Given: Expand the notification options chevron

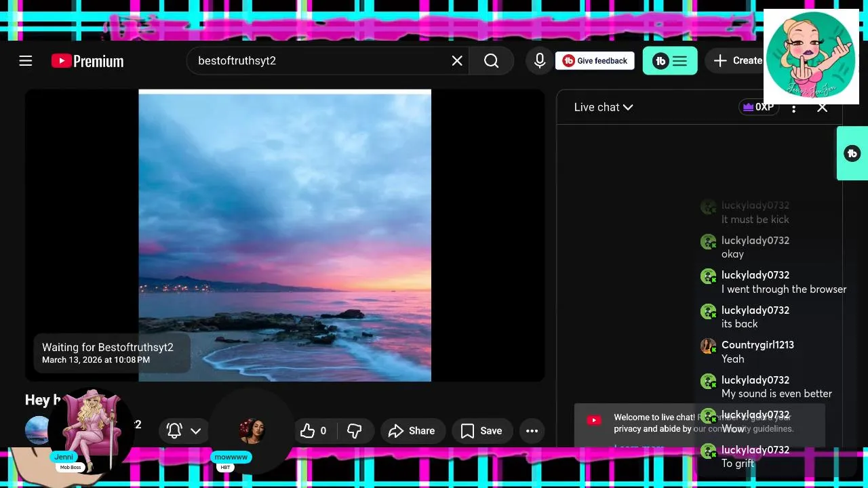Looking at the screenshot, I should coord(196,431).
